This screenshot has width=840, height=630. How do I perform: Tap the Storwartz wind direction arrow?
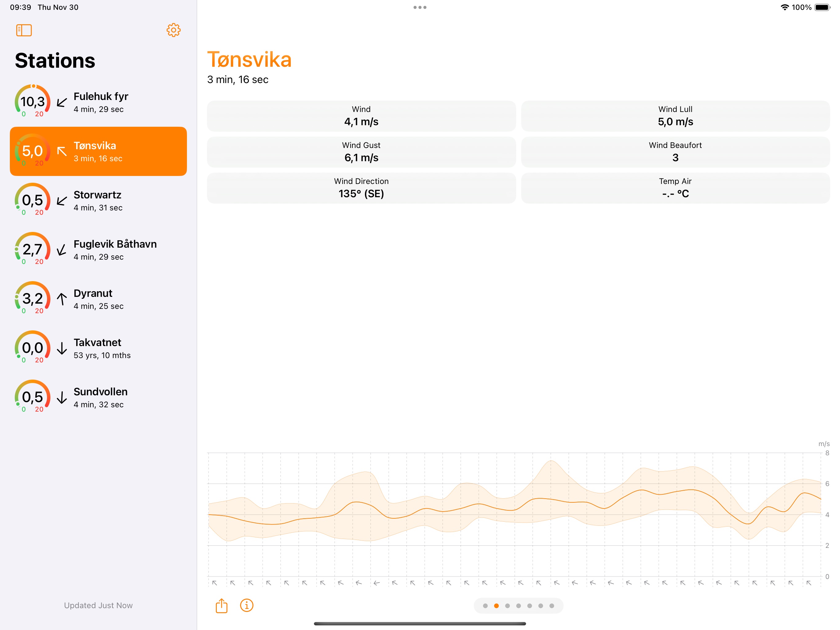click(62, 201)
